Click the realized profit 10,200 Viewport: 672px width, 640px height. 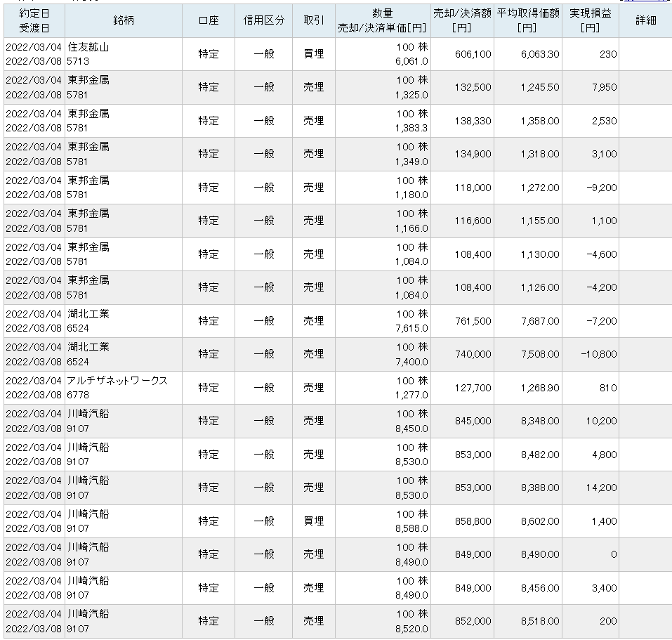click(602, 421)
